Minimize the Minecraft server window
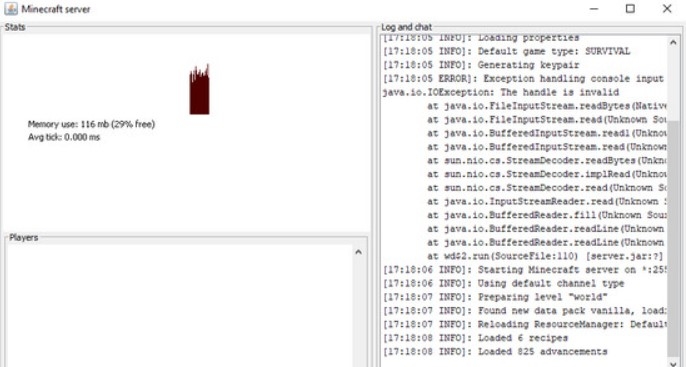 point(594,9)
